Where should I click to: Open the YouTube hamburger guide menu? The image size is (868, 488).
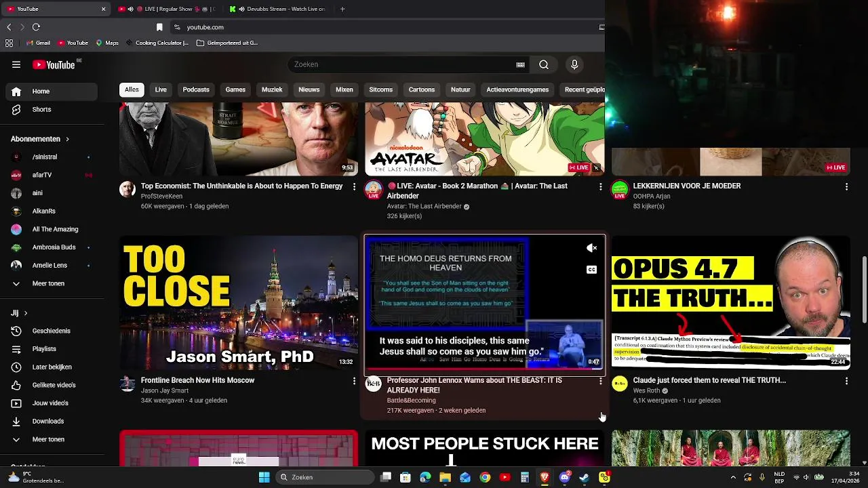pos(16,64)
